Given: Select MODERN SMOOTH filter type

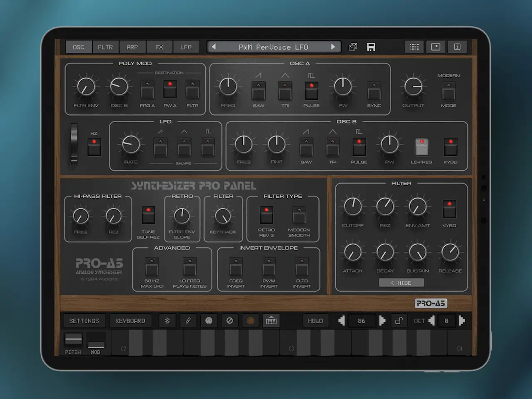Looking at the screenshot, I should (x=299, y=215).
